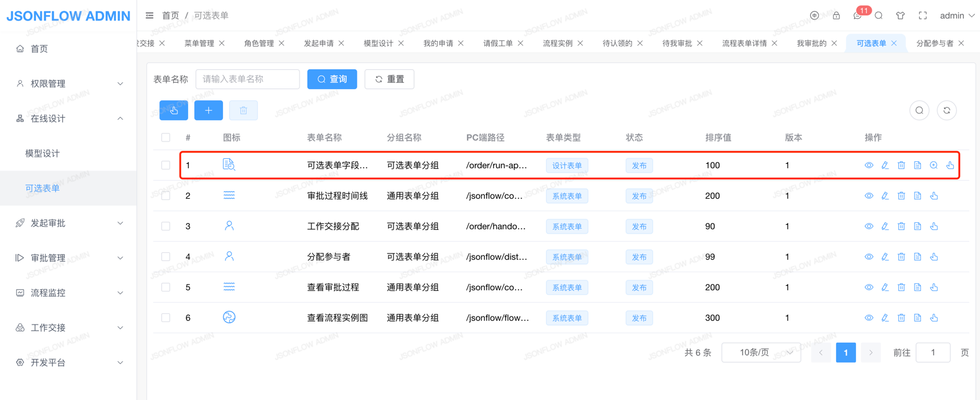This screenshot has height=400, width=980.
Task: Switch to the 模型设计 tab
Action: 379,43
